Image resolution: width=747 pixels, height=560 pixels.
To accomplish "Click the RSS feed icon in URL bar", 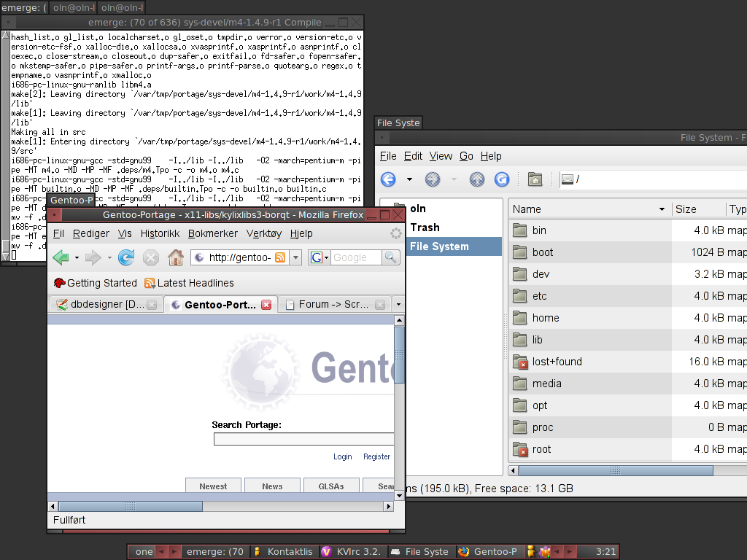I will click(280, 257).
